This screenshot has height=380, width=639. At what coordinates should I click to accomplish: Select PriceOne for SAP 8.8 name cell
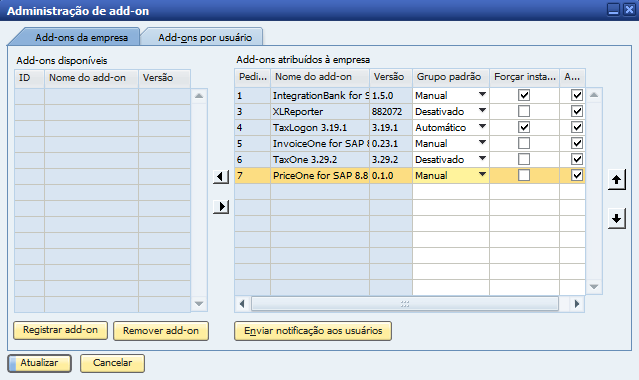[320, 175]
